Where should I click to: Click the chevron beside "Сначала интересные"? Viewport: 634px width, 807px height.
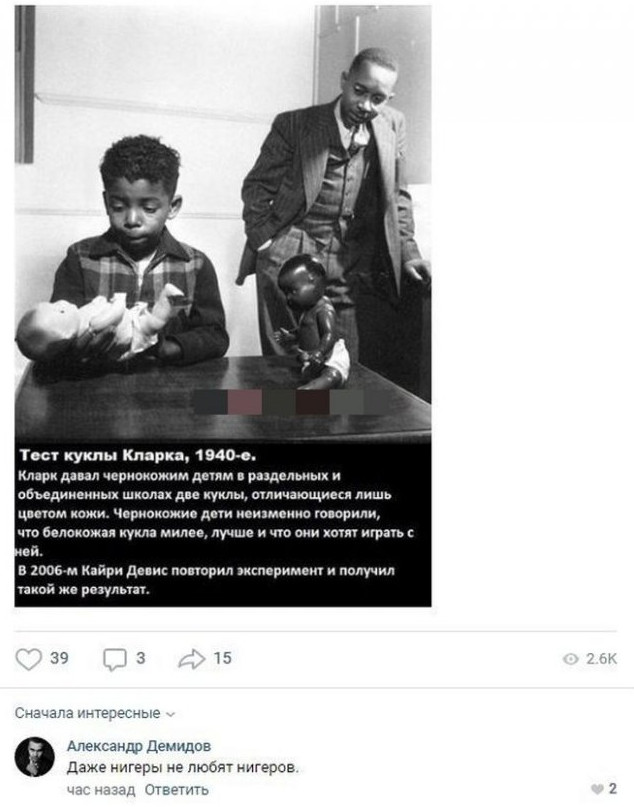point(170,714)
